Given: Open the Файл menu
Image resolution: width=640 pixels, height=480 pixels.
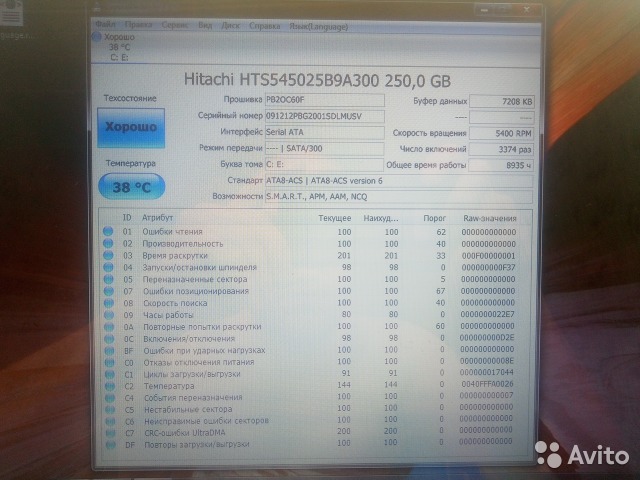Looking at the screenshot, I should 106,24.
